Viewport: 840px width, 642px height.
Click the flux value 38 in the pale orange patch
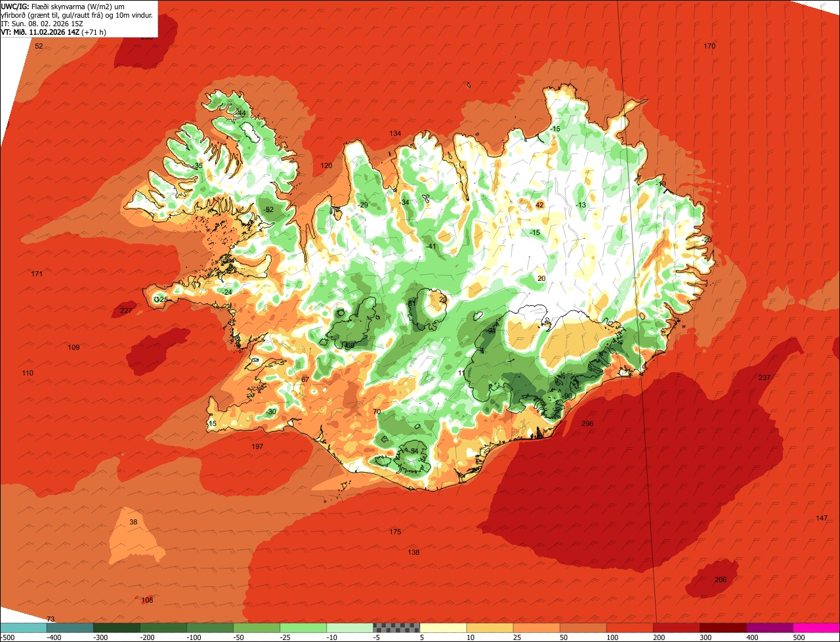[x=133, y=523]
